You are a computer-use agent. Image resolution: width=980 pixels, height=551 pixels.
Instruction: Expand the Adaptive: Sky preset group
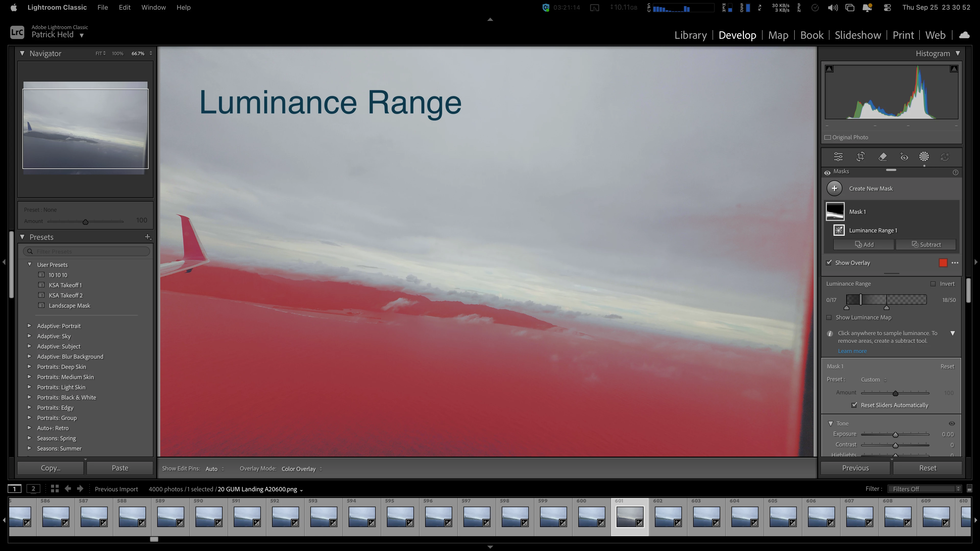pyautogui.click(x=29, y=336)
